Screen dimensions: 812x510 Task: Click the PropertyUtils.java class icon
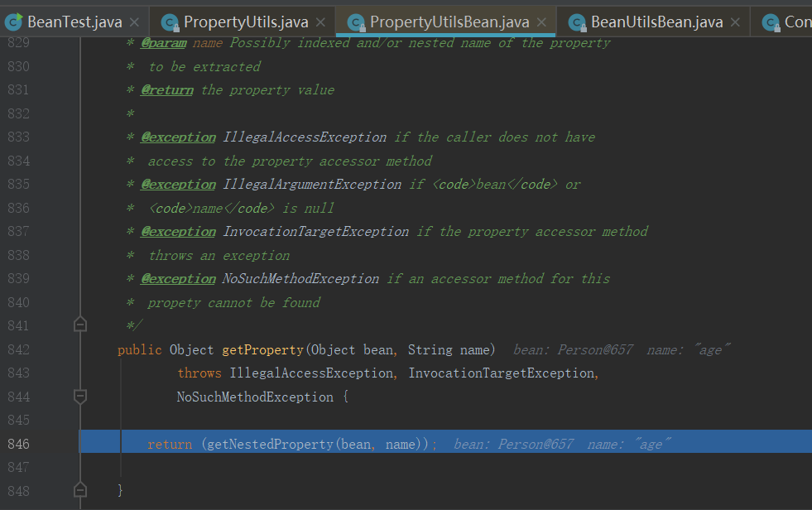(x=171, y=22)
